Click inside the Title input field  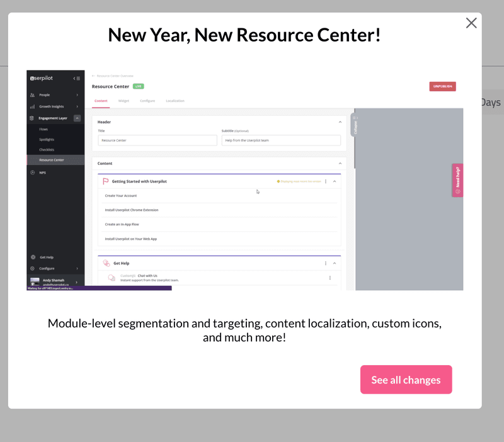155,140
